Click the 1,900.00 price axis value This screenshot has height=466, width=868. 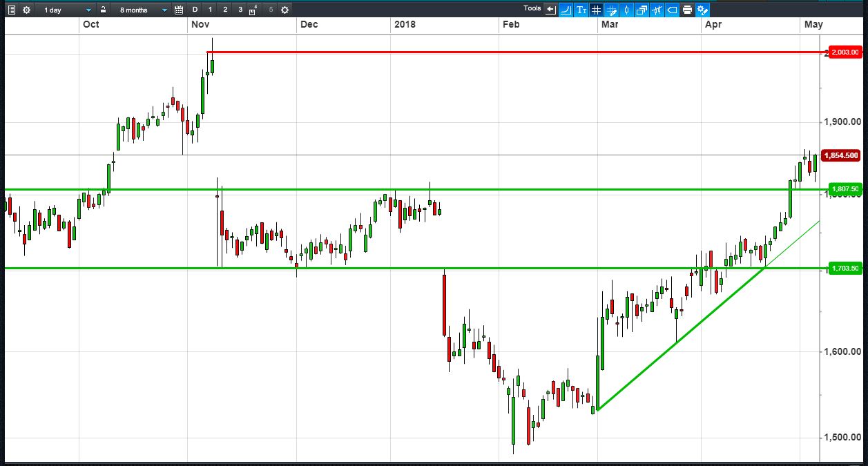pos(842,122)
